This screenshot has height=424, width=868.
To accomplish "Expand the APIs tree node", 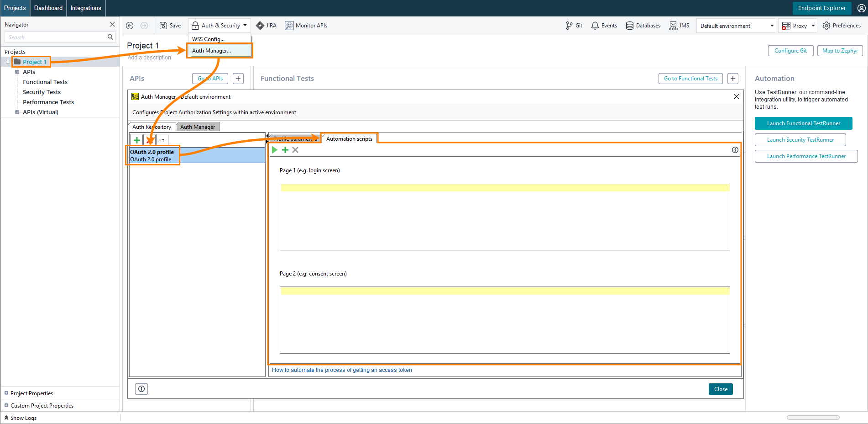I will click(x=16, y=72).
